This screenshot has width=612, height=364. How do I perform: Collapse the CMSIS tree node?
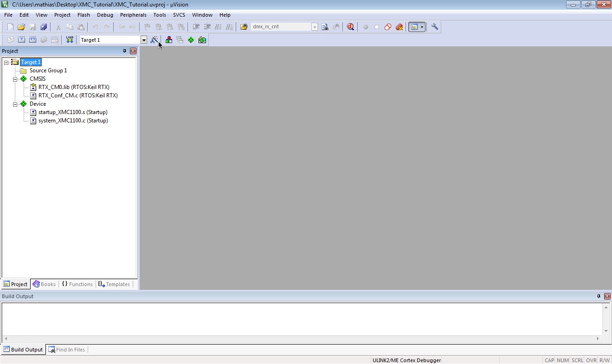coord(15,79)
